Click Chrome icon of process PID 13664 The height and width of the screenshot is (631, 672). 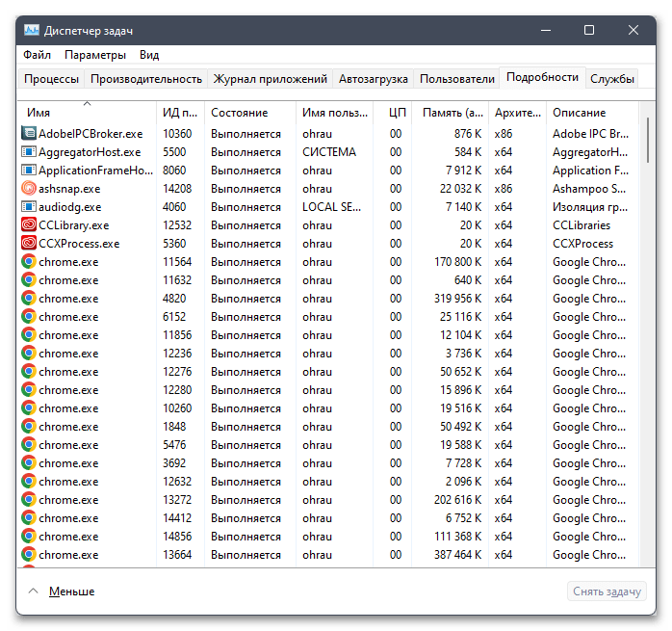click(x=29, y=554)
